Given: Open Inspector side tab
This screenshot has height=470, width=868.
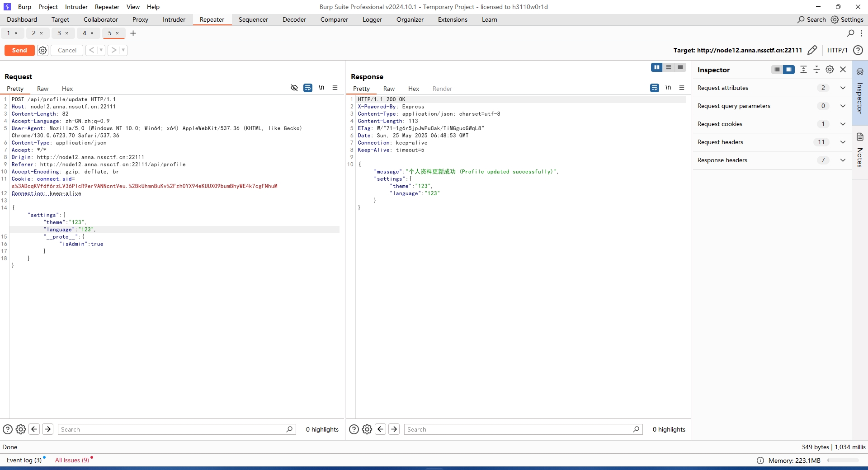Looking at the screenshot, I should 860,93.
